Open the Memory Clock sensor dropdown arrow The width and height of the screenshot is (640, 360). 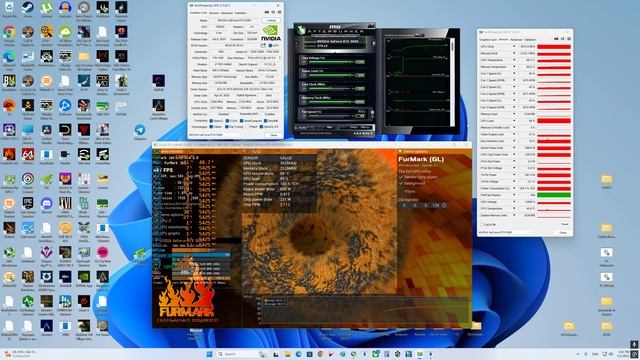(x=514, y=53)
